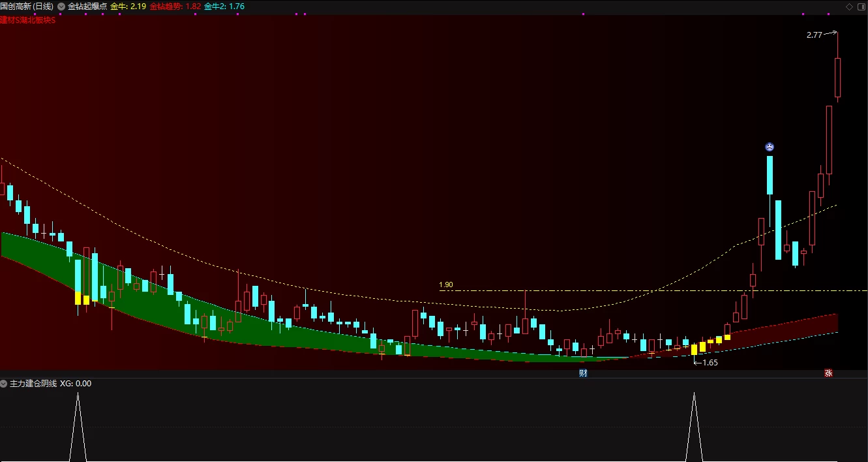Viewport: 868px width, 462px height.
Task: Click the 金牛2: 1.76 value
Action: tap(224, 6)
